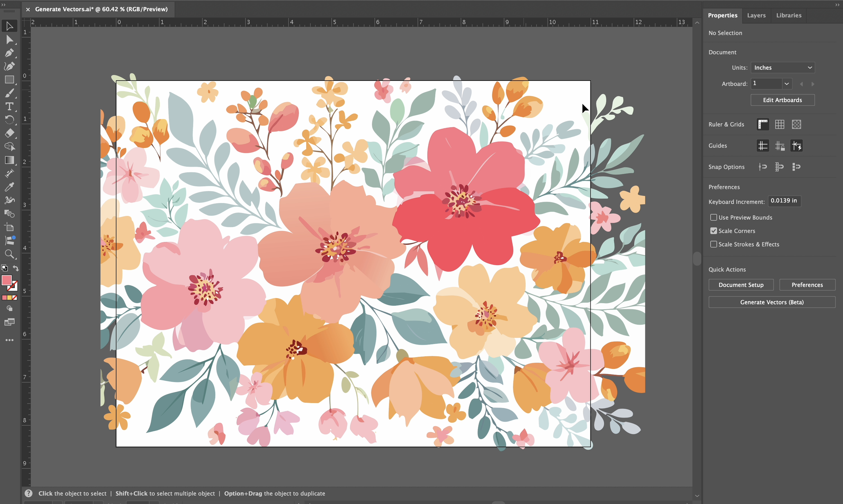The height and width of the screenshot is (504, 843).
Task: Click the Generate Vectors.ai document tab
Action: (x=101, y=9)
